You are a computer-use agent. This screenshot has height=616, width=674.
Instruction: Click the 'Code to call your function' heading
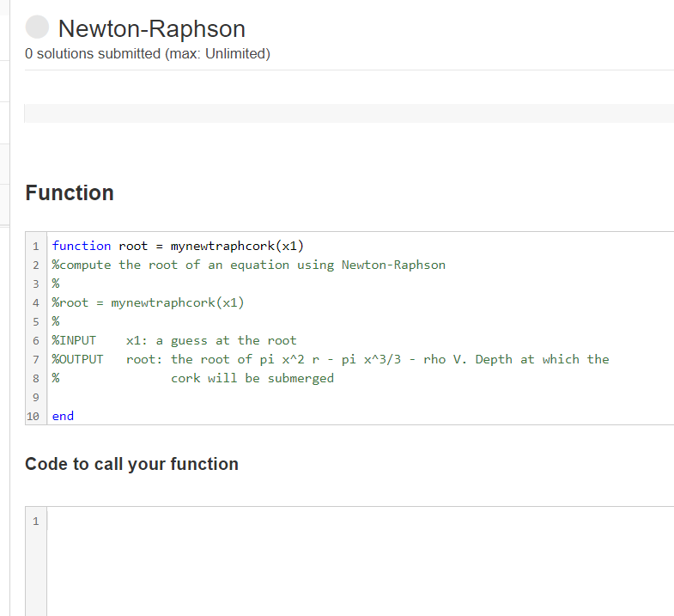click(131, 464)
